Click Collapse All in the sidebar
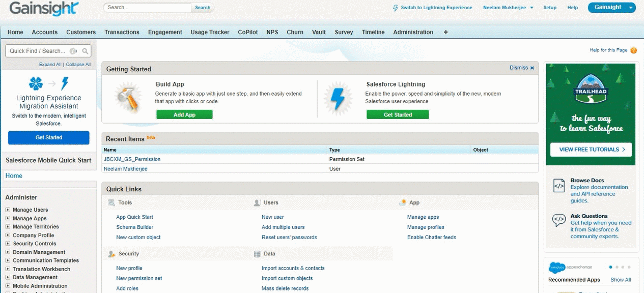Viewport: 644px width, 293px height. [x=78, y=65]
